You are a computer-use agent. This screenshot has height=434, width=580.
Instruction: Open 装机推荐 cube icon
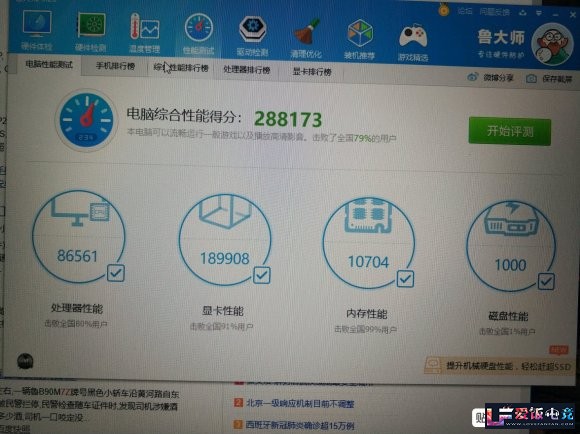(360, 33)
